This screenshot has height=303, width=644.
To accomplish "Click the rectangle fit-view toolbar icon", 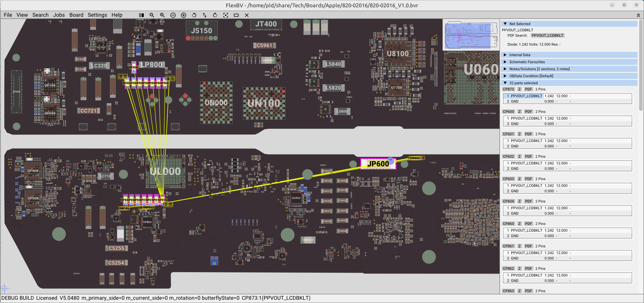I will tap(236, 15).
